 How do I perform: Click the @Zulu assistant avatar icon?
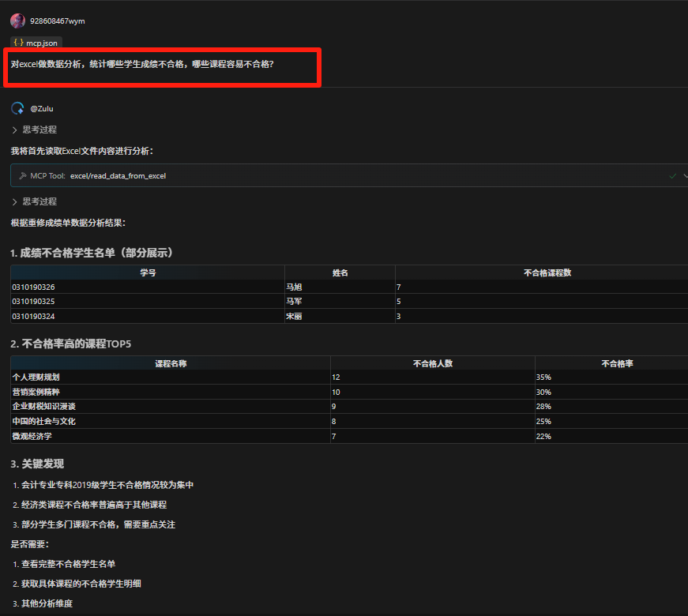[17, 108]
